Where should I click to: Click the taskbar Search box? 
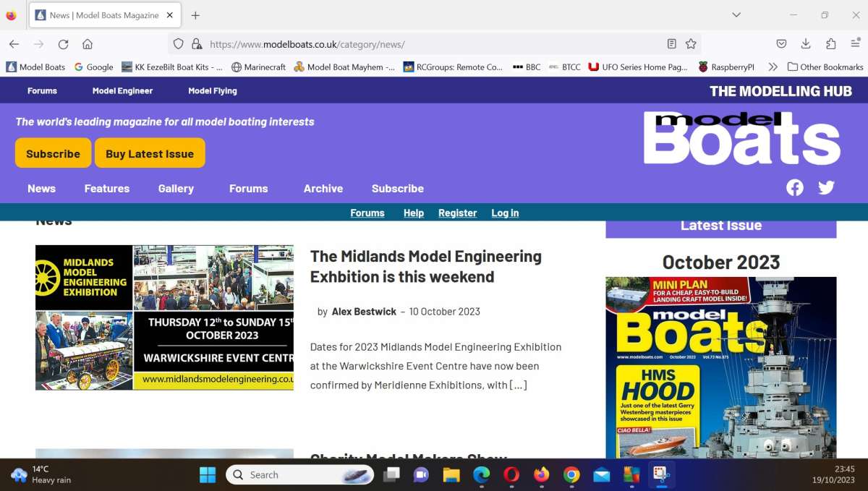300,475
